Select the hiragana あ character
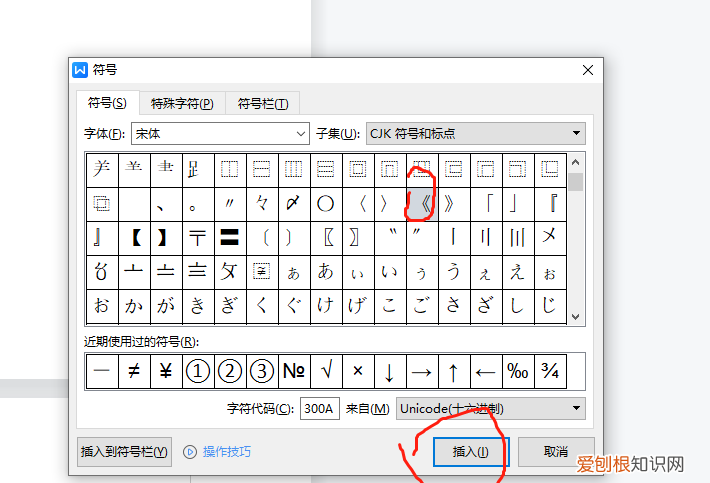This screenshot has height=483, width=710. [x=326, y=273]
